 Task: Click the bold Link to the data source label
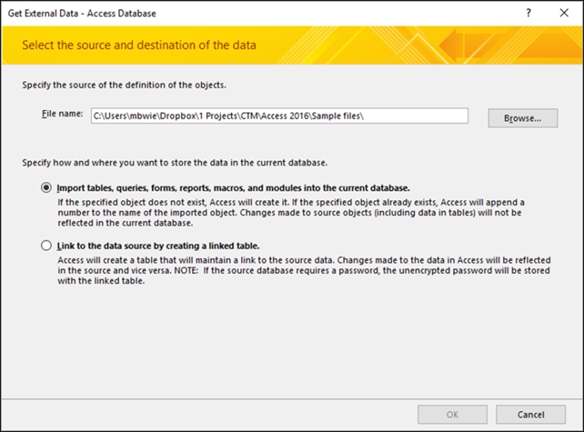(158, 246)
